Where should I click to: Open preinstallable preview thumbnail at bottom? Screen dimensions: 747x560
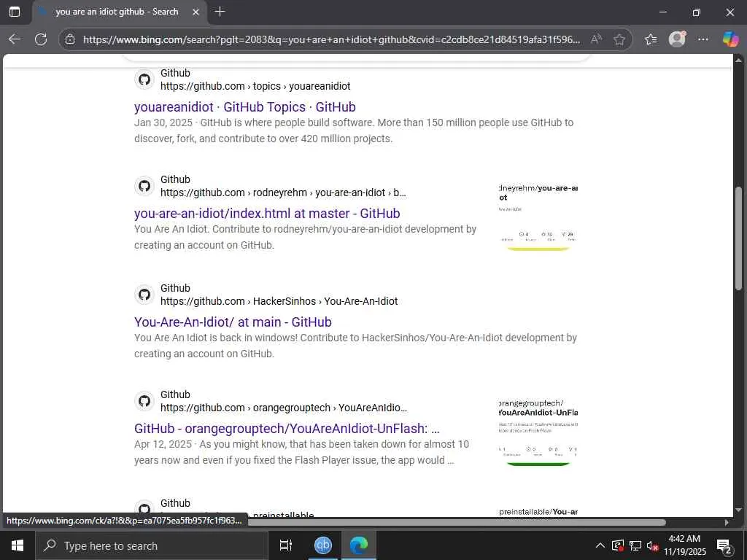pos(538,511)
